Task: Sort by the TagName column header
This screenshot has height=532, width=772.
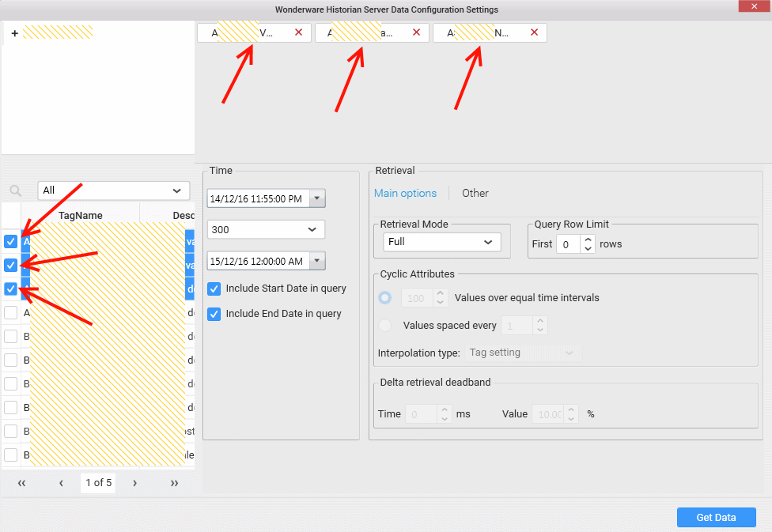Action: (80, 215)
